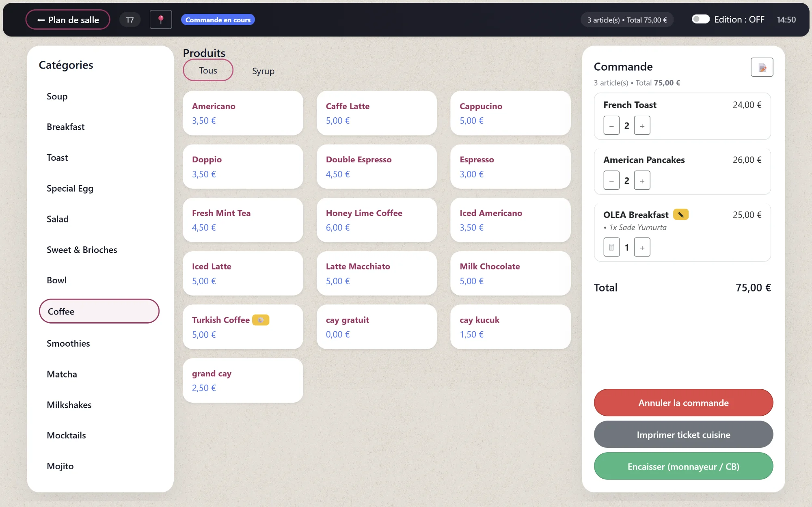Add Honey Lime Coffee to the order
812x507 pixels.
[376, 220]
